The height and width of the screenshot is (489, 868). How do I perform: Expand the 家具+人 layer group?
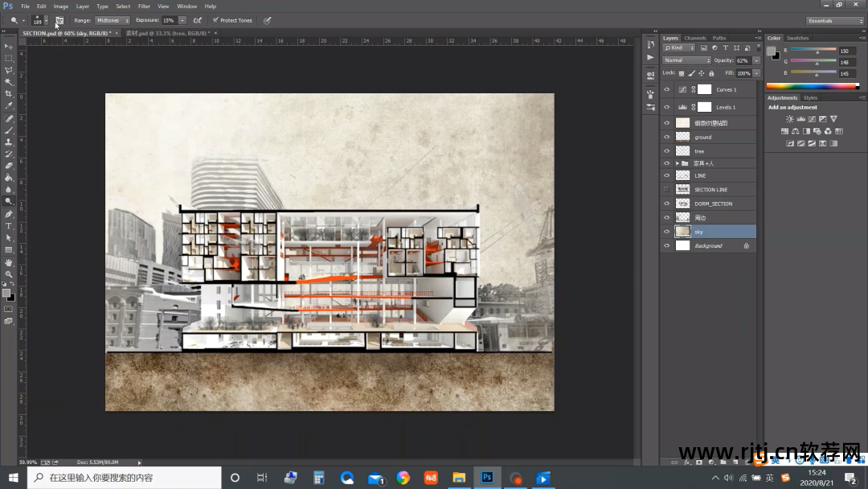coord(677,163)
